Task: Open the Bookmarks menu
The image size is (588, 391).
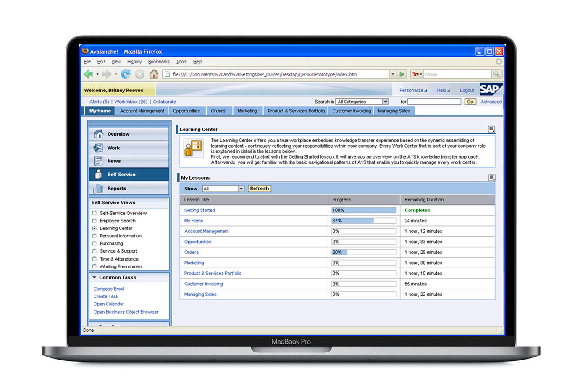Action: 158,62
